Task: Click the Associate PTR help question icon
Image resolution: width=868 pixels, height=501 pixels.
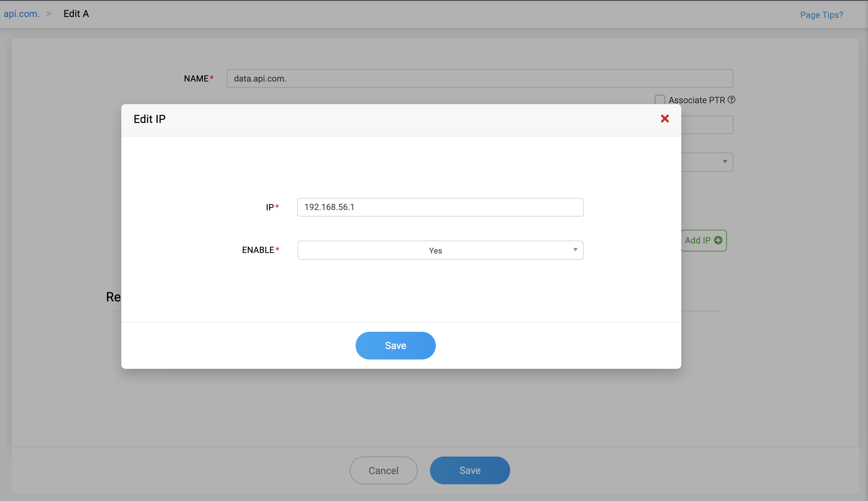Action: (732, 100)
